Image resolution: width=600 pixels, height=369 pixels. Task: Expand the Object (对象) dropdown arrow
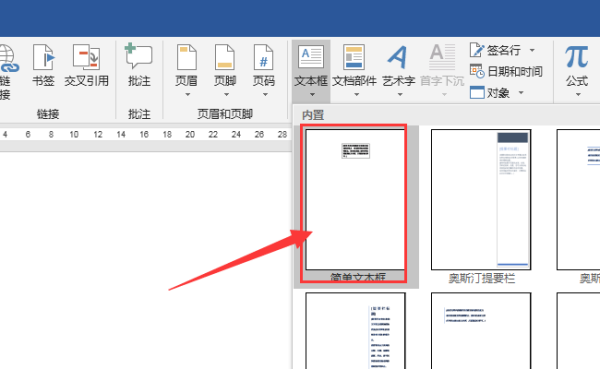pyautogui.click(x=521, y=92)
